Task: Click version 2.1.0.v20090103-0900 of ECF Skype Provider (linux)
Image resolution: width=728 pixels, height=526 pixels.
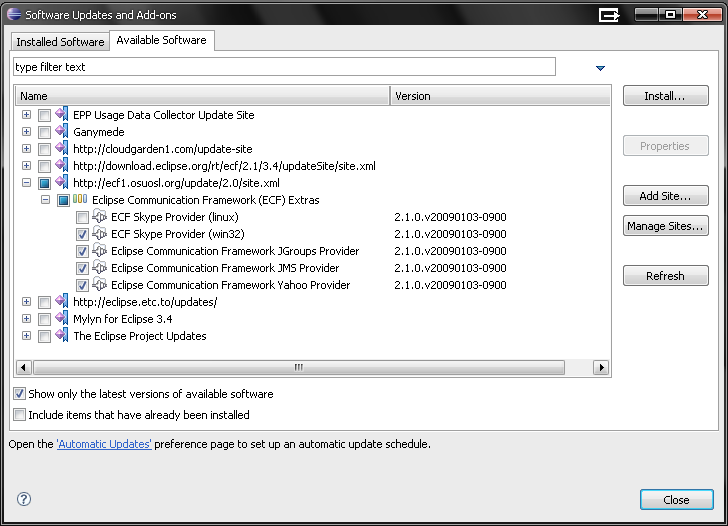Action: coord(450,217)
